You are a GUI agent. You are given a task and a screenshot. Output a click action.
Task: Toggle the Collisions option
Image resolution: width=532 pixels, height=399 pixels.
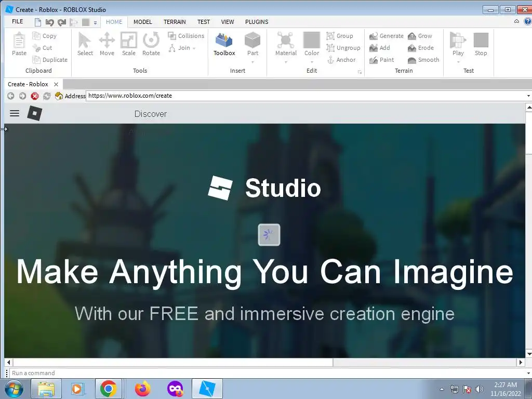[x=186, y=36]
